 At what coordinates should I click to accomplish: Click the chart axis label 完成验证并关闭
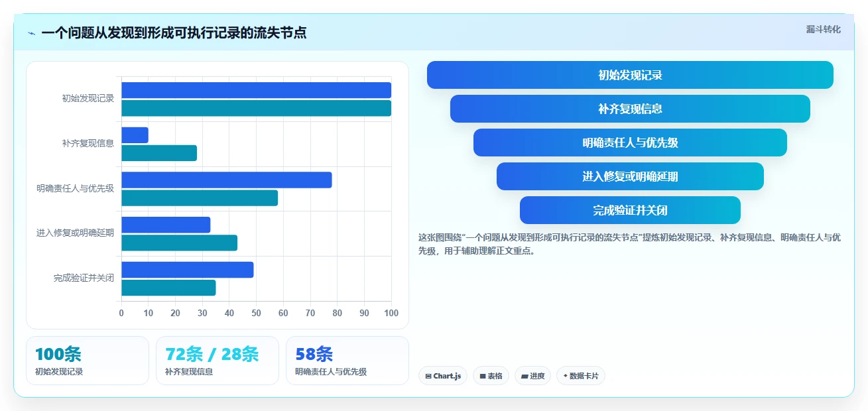pyautogui.click(x=84, y=278)
